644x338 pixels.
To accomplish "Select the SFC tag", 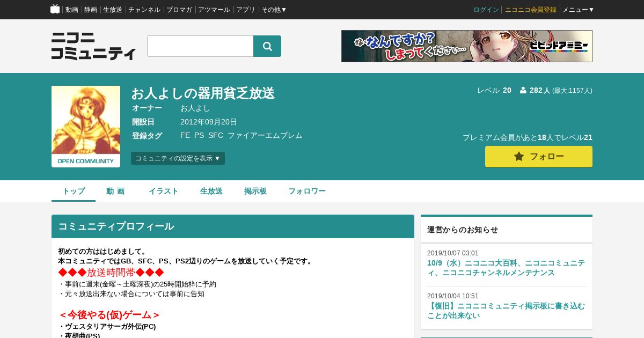I will tap(216, 135).
